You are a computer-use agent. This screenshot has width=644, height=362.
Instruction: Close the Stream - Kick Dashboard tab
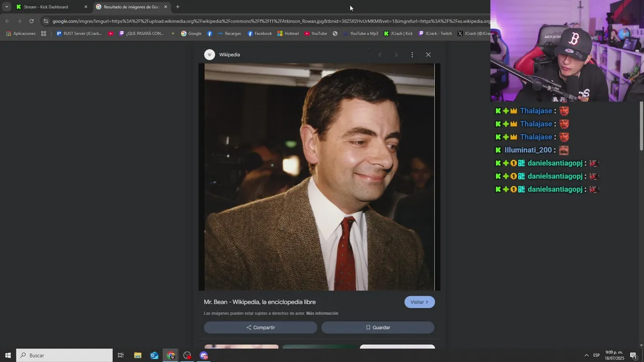[86, 7]
